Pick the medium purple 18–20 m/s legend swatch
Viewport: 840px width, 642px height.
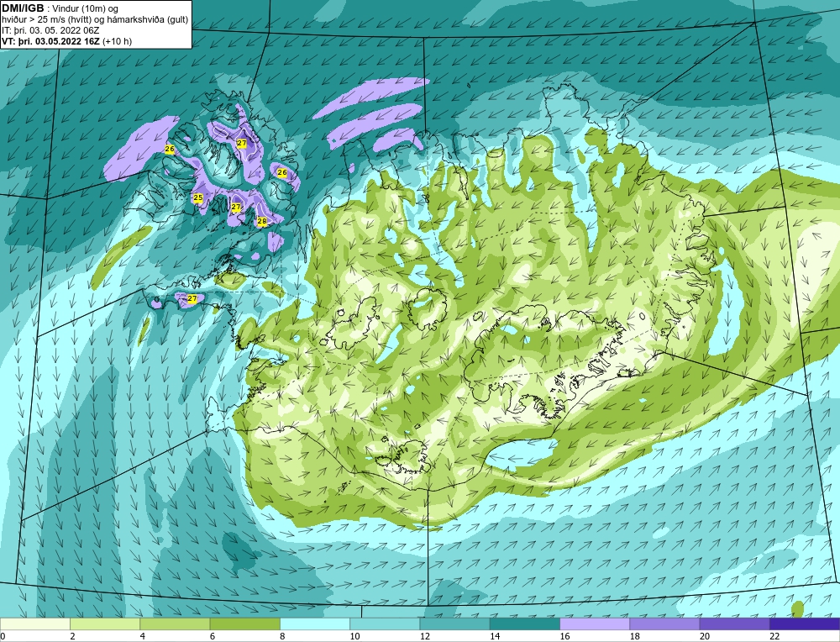[x=664, y=624]
